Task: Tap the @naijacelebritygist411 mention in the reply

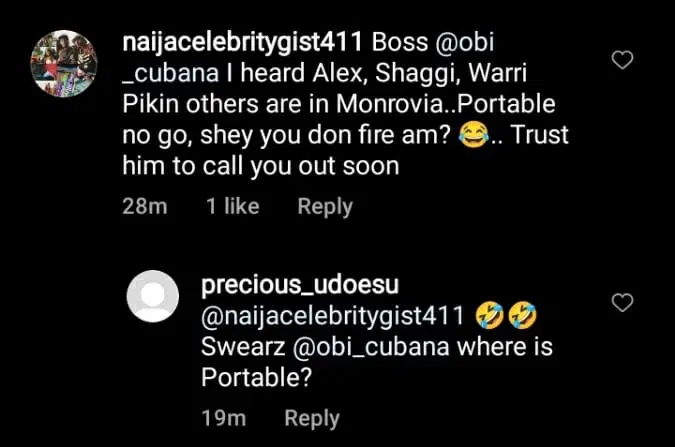Action: pos(334,317)
